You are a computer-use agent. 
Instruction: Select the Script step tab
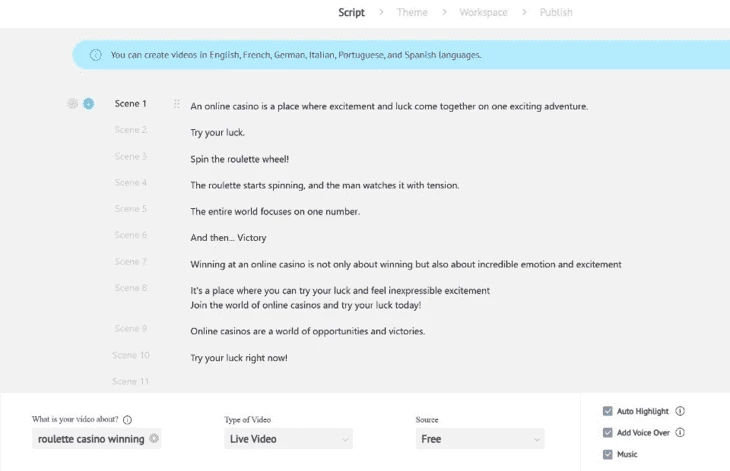coord(351,13)
